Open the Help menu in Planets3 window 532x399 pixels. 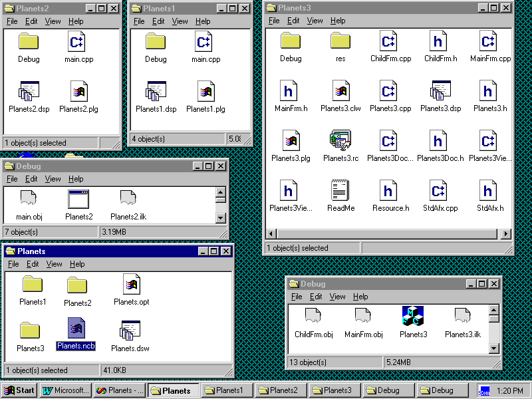point(338,21)
